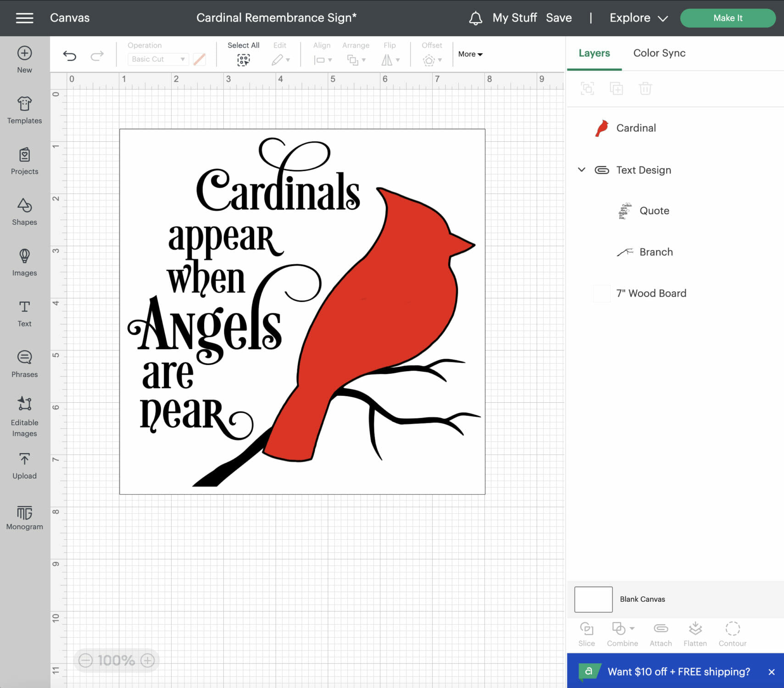Open the Shapes tool

pyautogui.click(x=24, y=212)
